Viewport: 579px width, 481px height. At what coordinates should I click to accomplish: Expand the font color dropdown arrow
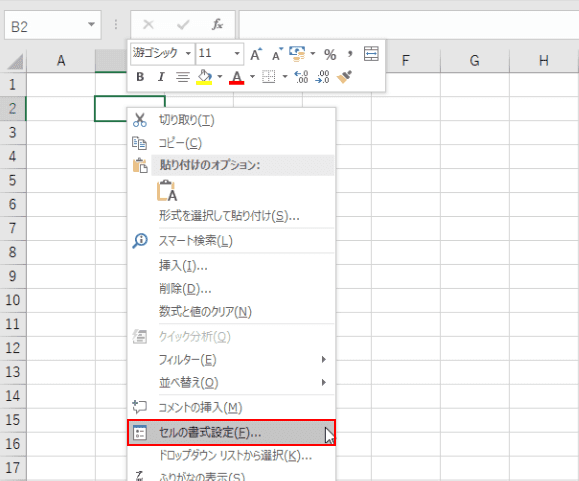coord(253,77)
